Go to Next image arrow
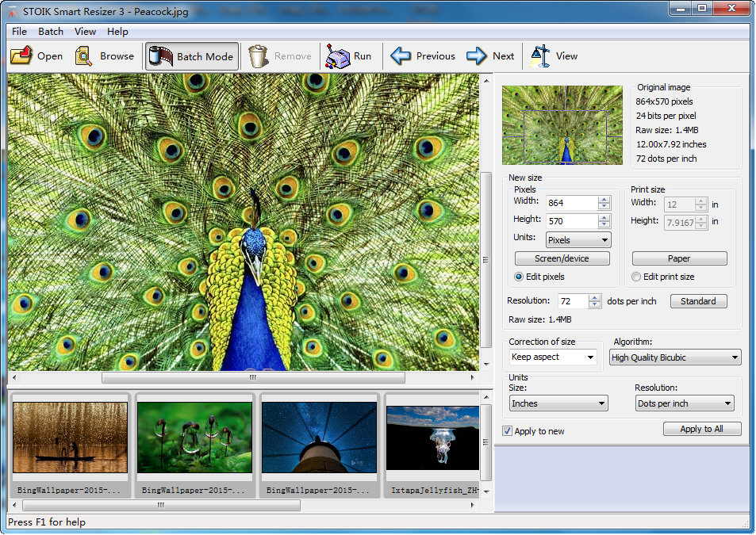756x535 pixels. click(476, 56)
